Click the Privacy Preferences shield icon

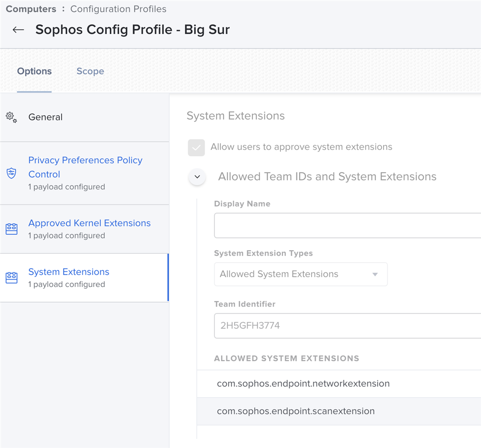click(x=11, y=174)
